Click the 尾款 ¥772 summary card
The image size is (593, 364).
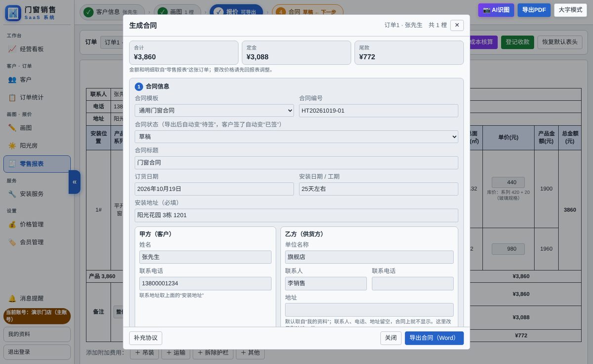(x=409, y=52)
